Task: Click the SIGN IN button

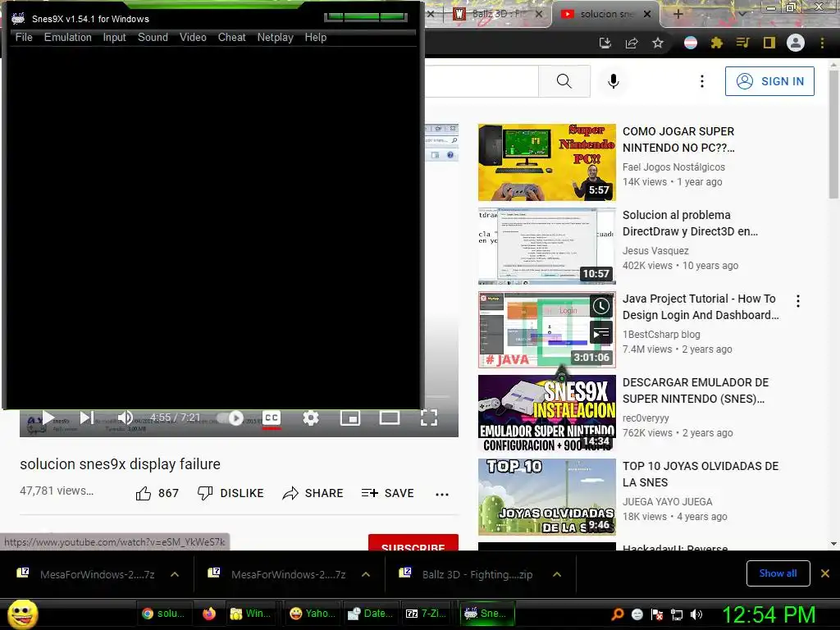Action: pyautogui.click(x=769, y=81)
